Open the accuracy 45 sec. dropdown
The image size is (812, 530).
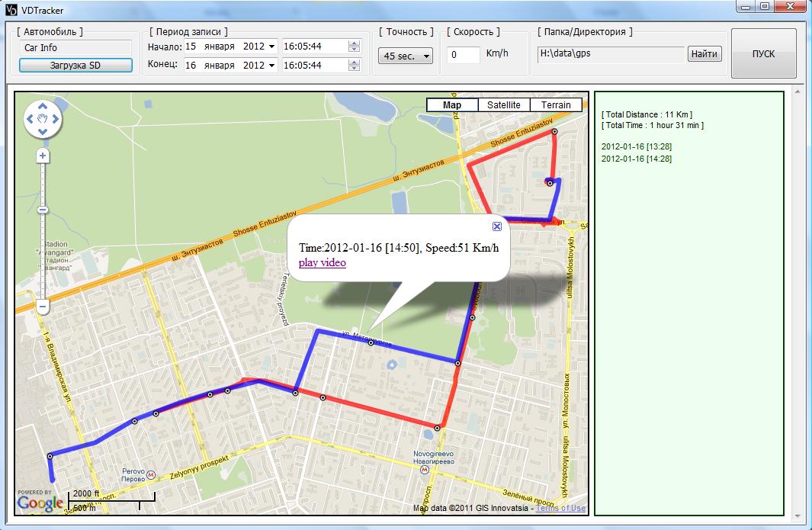tap(406, 56)
